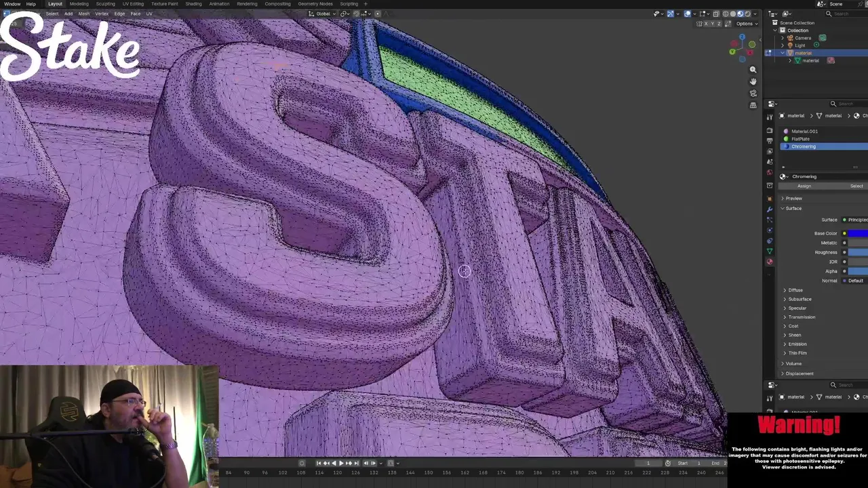Toggle Y axis mesh symmetry
868x488 pixels.
[713, 24]
